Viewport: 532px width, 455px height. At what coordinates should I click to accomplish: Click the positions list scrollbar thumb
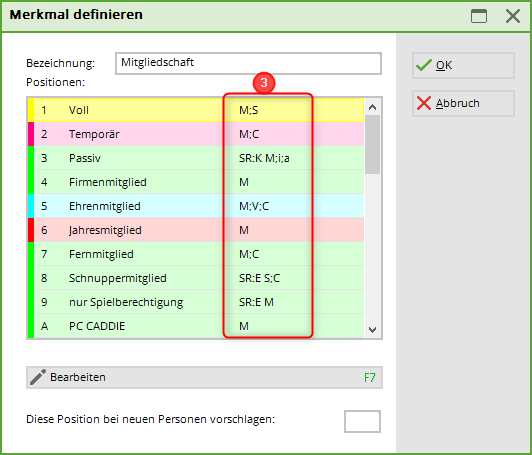pos(372,145)
